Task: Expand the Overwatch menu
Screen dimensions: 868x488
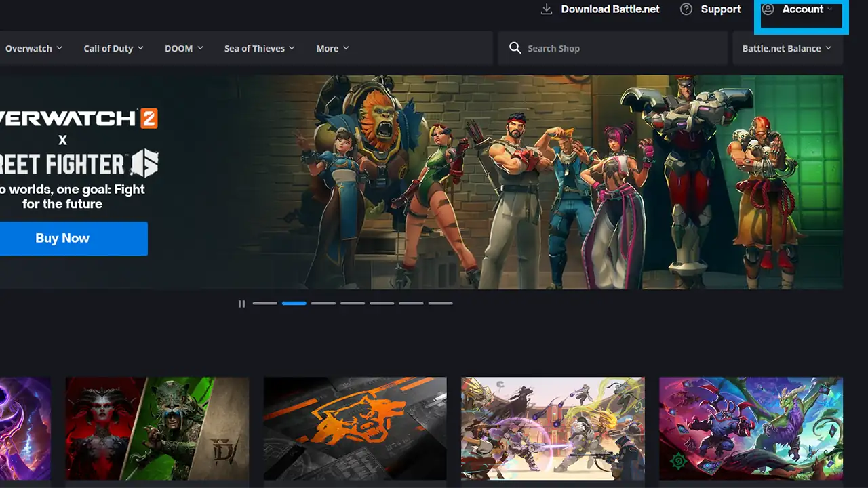Action: pyautogui.click(x=34, y=48)
